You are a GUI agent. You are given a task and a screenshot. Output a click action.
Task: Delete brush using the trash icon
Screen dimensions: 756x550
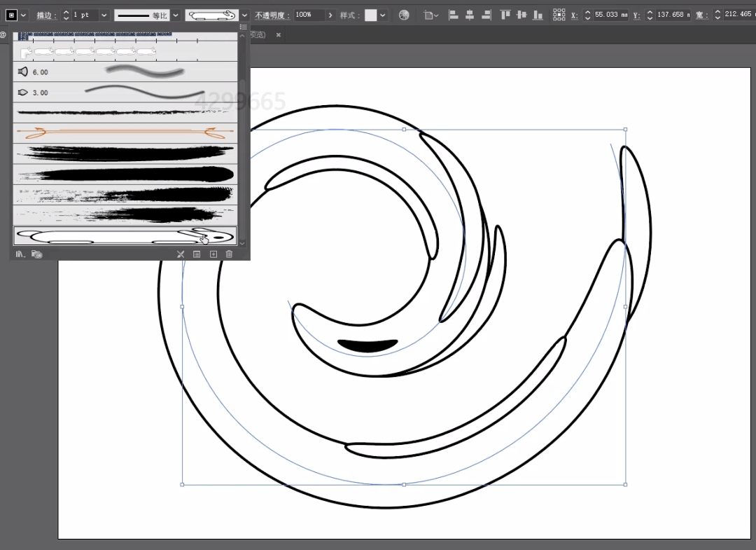(229, 254)
